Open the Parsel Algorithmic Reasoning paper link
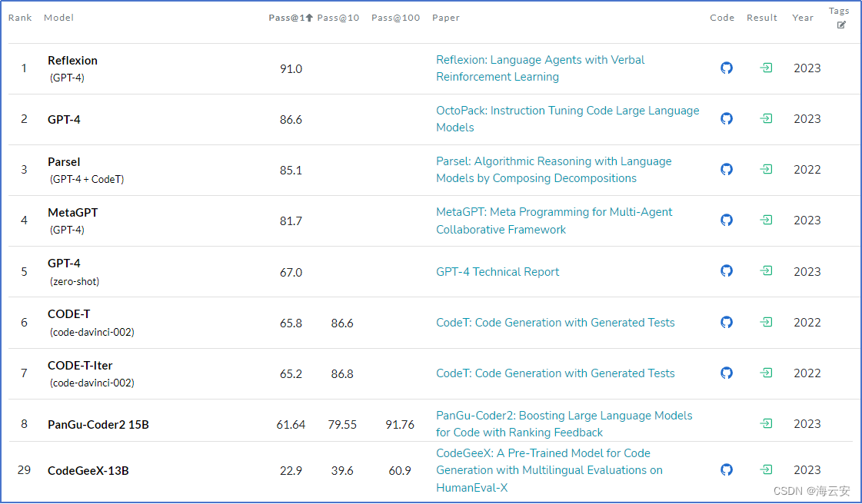Viewport: 862px width, 504px height. pyautogui.click(x=554, y=170)
